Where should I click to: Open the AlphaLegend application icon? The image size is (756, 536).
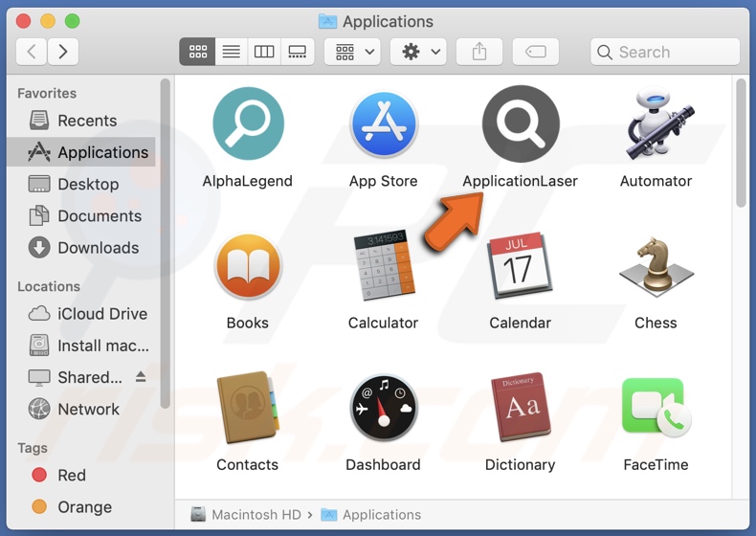248,123
